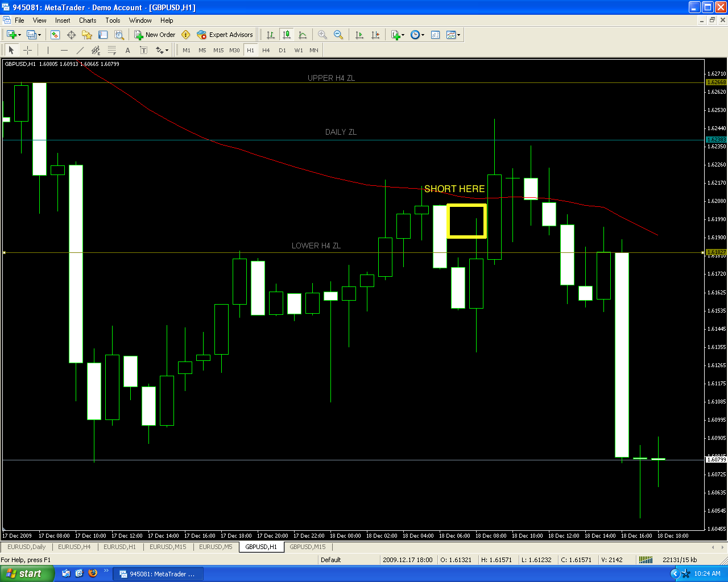Switch to candlestick chart display
The image size is (728, 582).
point(287,35)
